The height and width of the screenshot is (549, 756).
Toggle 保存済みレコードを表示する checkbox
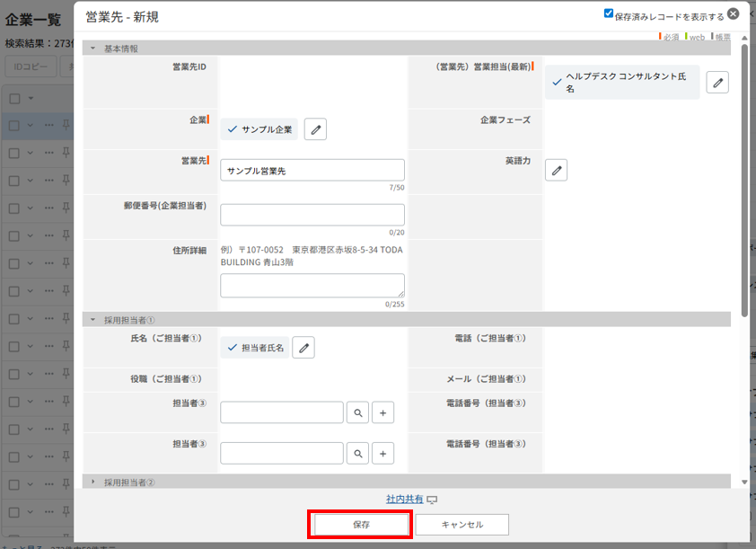tap(609, 14)
